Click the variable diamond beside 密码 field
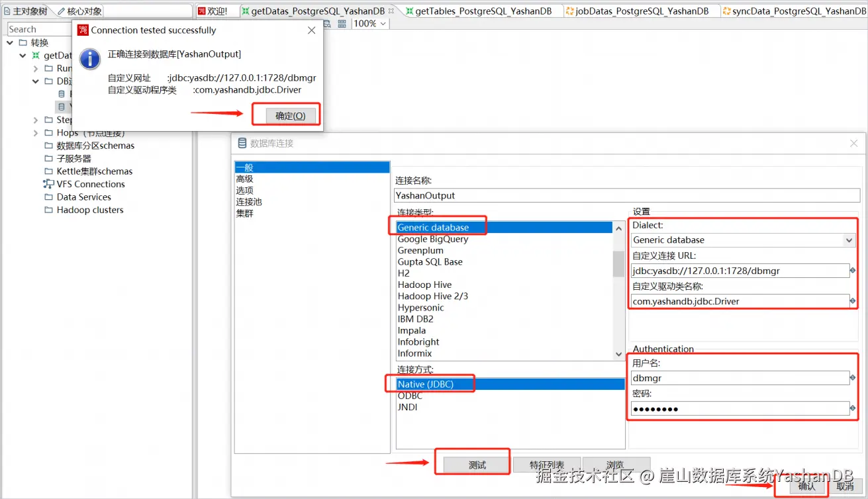868x499 pixels. [853, 409]
